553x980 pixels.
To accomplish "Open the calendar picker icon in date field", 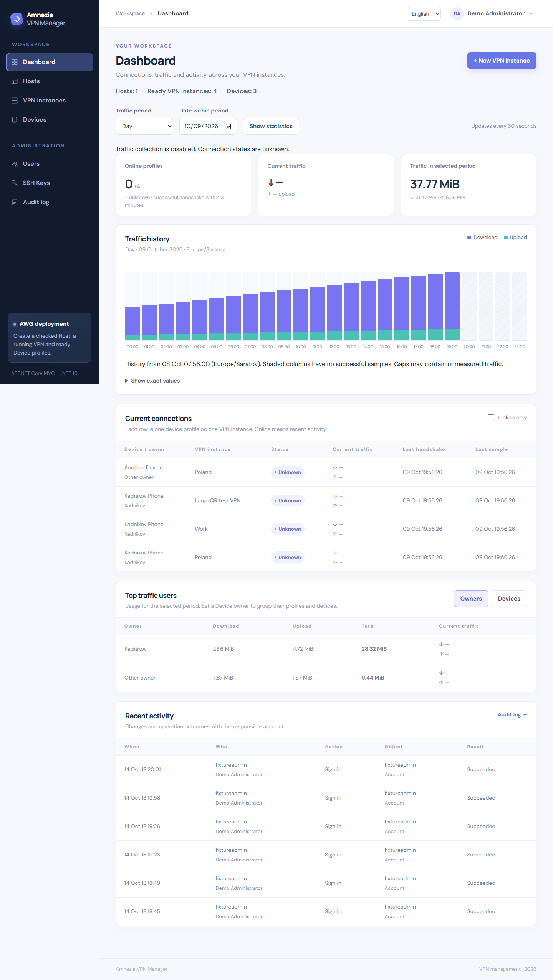I will click(228, 126).
